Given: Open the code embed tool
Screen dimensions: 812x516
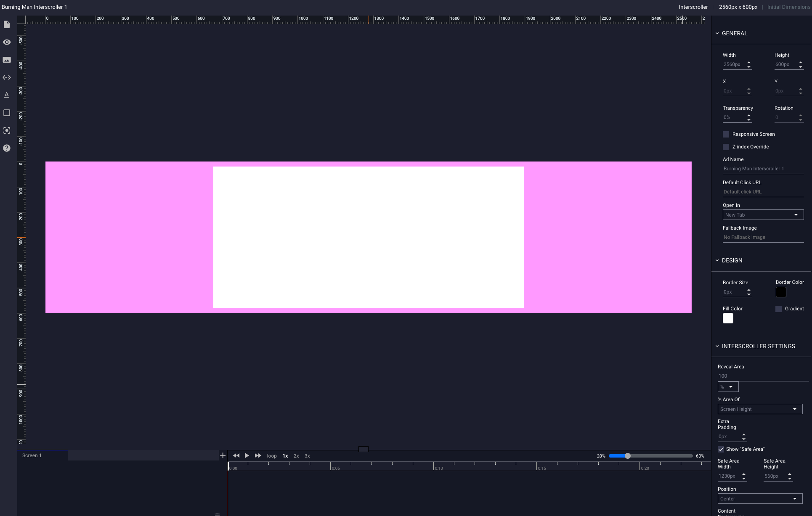Looking at the screenshot, I should point(7,77).
